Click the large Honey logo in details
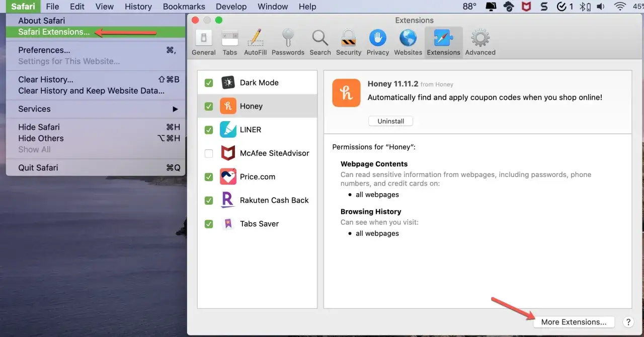Screen dimensions: 644x337 tap(346, 93)
